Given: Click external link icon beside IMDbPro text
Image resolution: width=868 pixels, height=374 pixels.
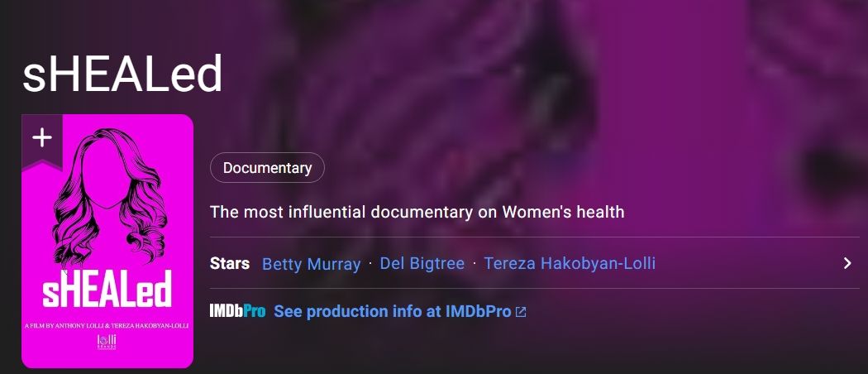Looking at the screenshot, I should (520, 312).
